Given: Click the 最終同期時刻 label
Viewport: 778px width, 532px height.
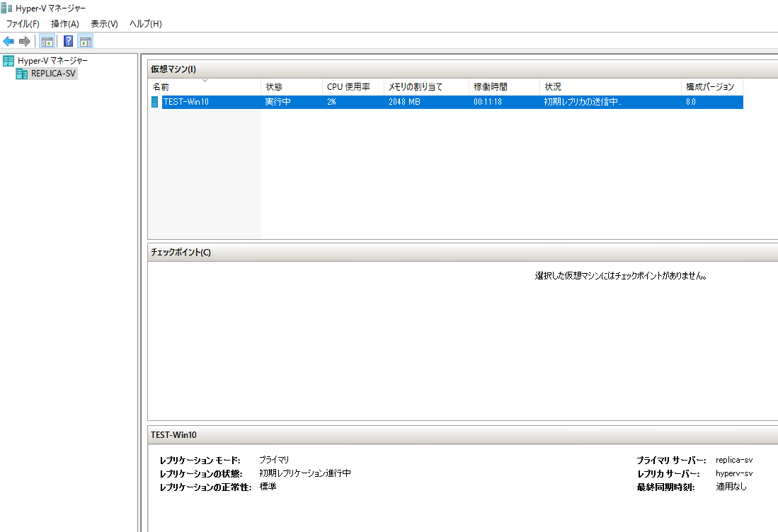Looking at the screenshot, I should pos(665,487).
